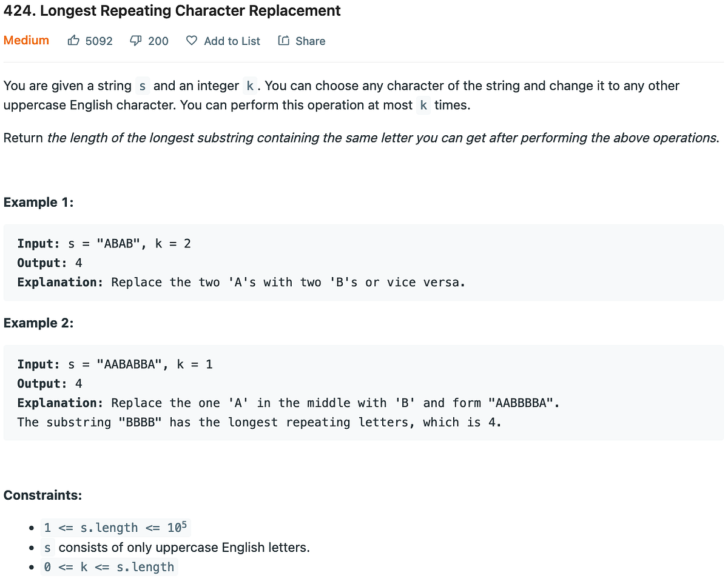This screenshot has width=728, height=581.
Task: Click the like count 5092
Action: (99, 41)
